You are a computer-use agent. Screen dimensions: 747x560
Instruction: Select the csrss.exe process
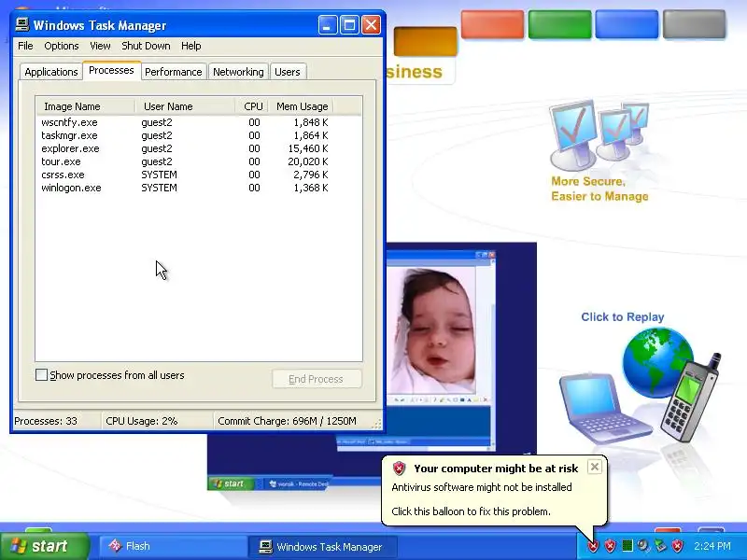[x=63, y=175]
